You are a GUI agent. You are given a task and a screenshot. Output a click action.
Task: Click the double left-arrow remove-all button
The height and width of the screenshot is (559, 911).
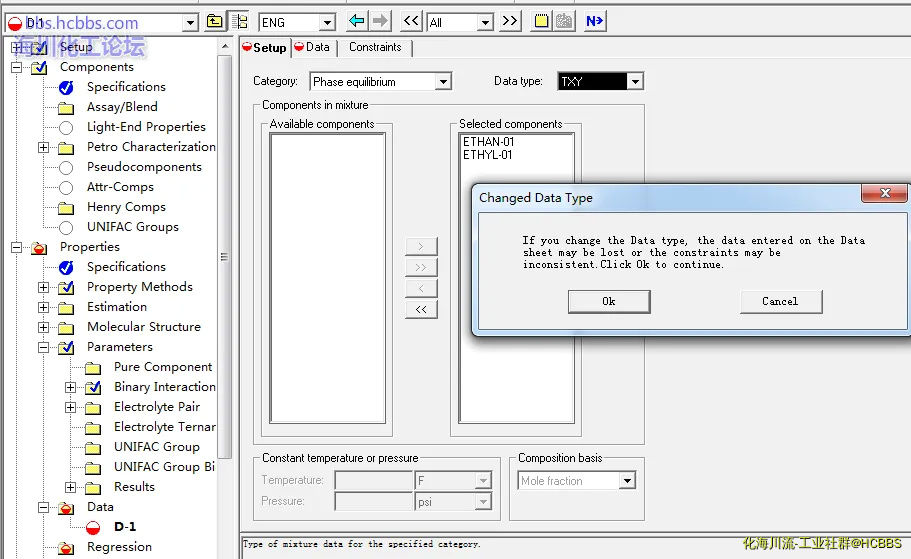coord(421,309)
